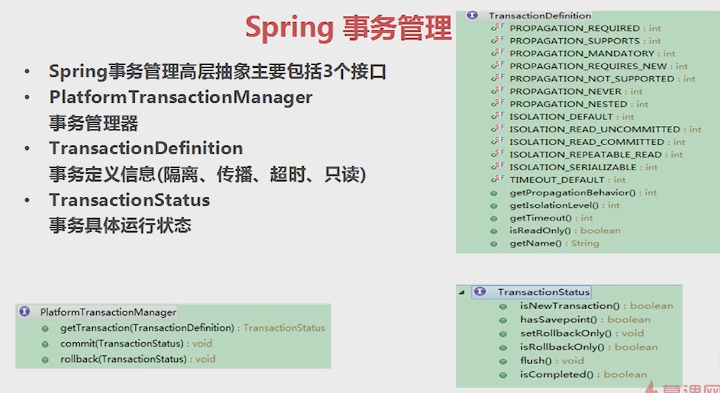
Task: Select 'PROPAGATION_NEVER : int' row text
Action: tap(576, 91)
